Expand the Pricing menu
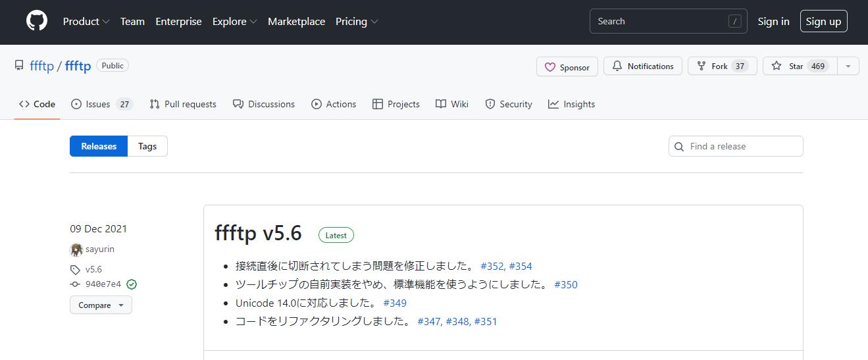 [x=357, y=22]
